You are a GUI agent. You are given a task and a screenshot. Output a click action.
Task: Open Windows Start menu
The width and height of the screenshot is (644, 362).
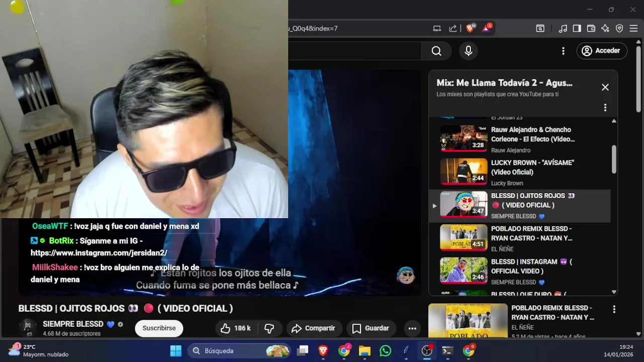point(176,350)
